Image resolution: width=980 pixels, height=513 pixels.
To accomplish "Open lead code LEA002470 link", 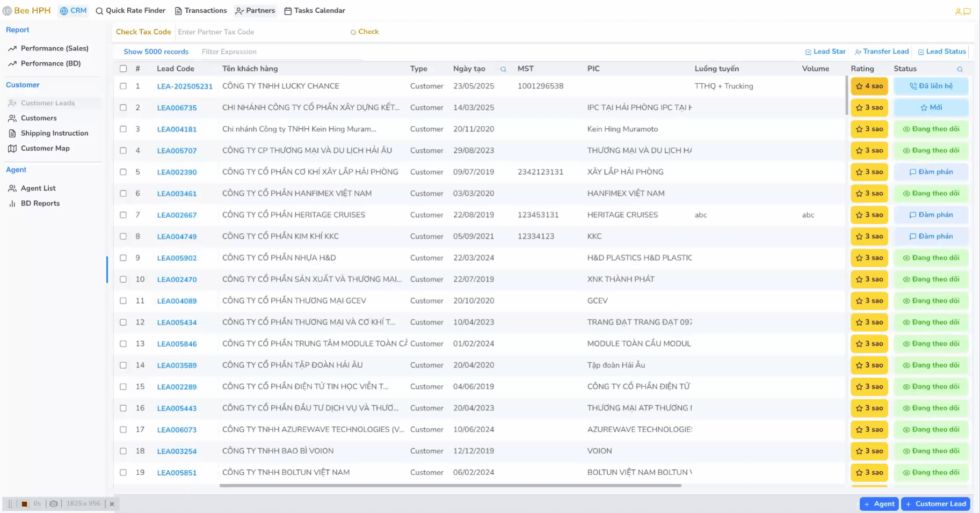I will point(177,280).
